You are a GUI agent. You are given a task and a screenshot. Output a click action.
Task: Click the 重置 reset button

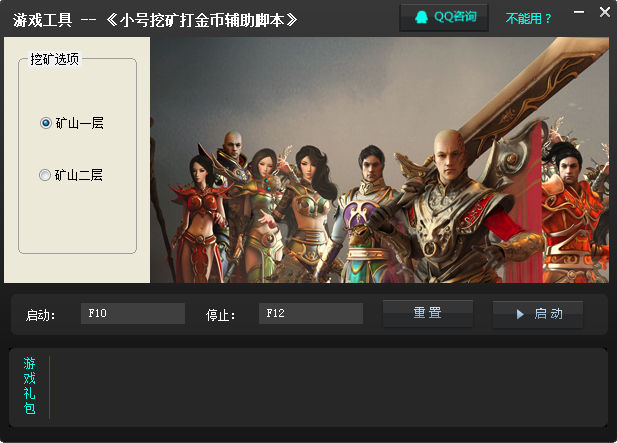coord(428,313)
